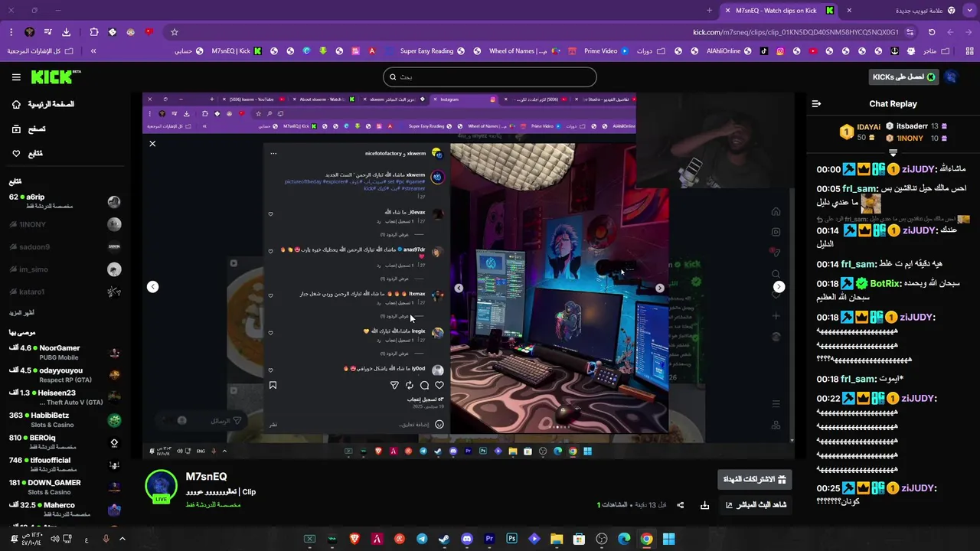
Task: Open recommended channel BEROiq
Action: [65, 442]
